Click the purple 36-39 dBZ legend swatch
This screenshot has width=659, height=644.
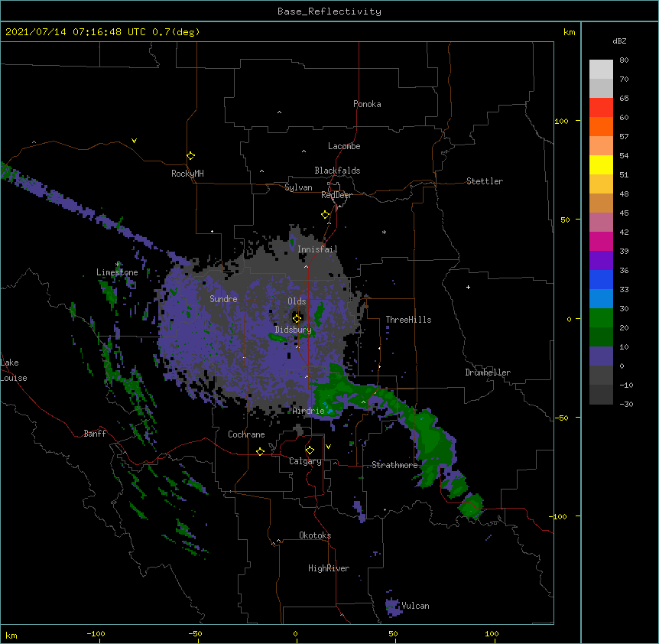pos(601,260)
